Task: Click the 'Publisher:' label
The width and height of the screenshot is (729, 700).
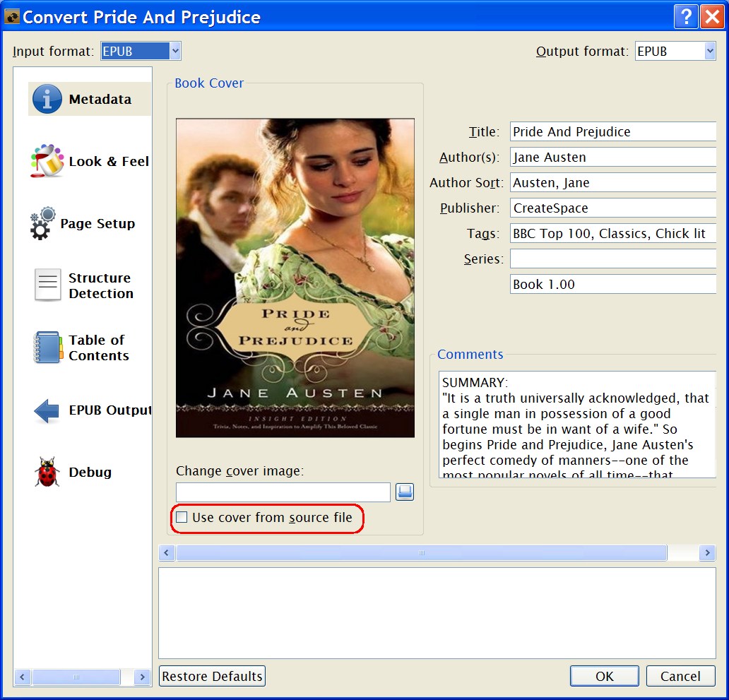Action: pyautogui.click(x=470, y=208)
